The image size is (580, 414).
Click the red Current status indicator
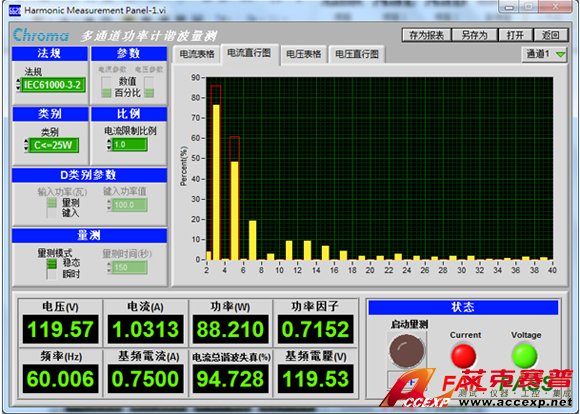463,356
